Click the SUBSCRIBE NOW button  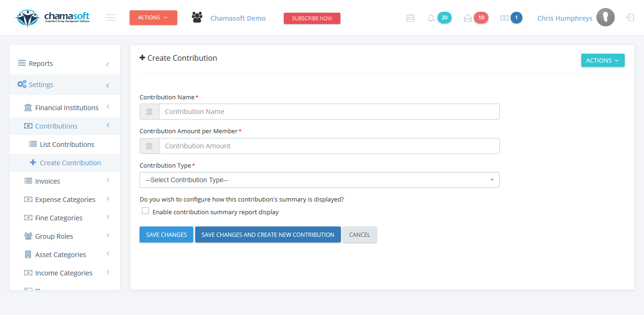312,18
